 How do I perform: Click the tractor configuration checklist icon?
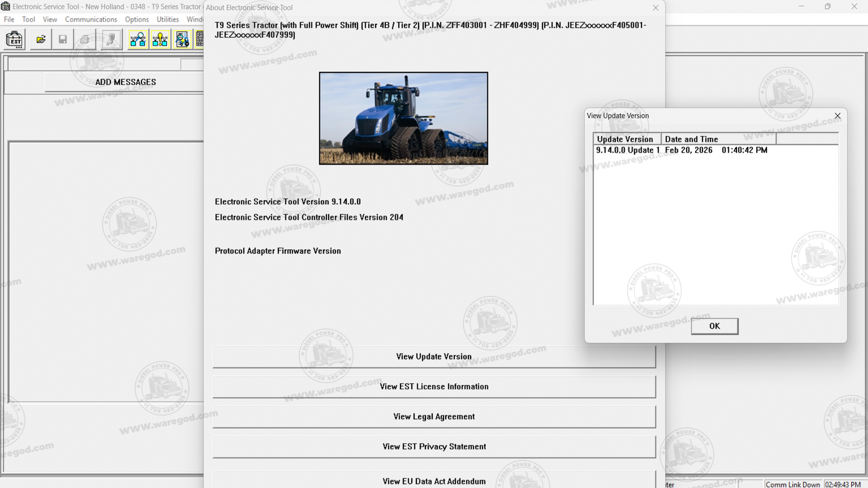click(182, 40)
